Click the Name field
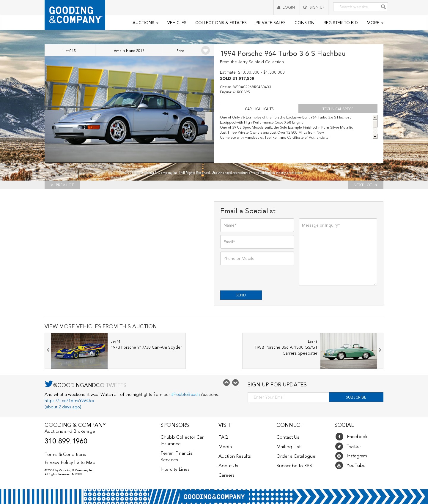 point(257,225)
